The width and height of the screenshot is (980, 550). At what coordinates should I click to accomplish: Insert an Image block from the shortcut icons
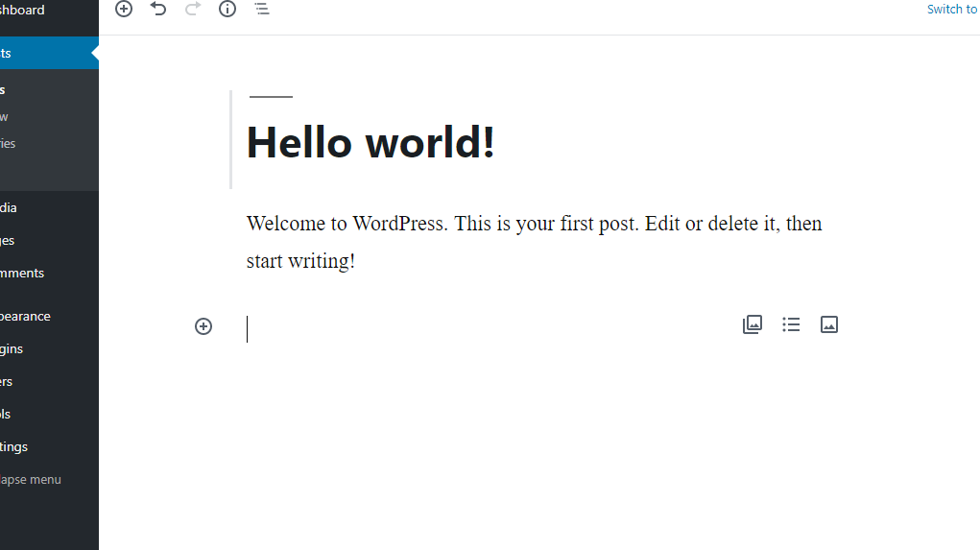click(x=829, y=324)
